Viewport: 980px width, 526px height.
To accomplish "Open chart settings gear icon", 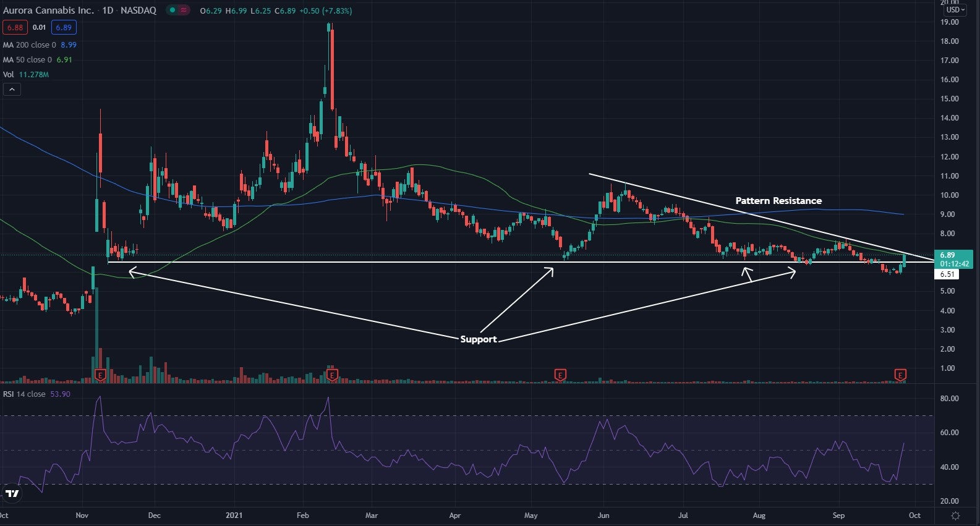I will pyautogui.click(x=955, y=515).
